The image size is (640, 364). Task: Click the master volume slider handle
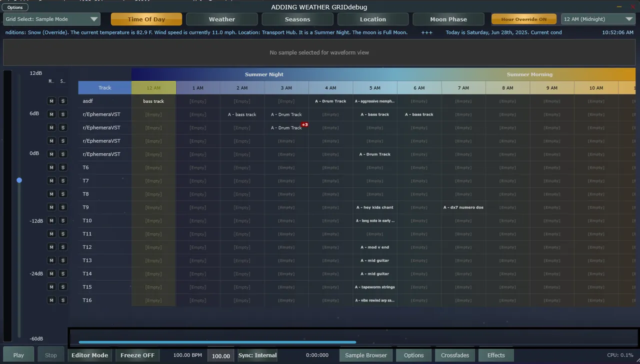[19, 180]
